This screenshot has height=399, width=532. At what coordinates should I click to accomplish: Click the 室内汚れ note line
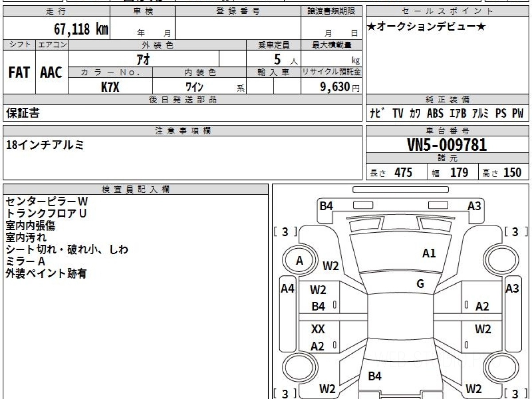[x=26, y=238]
